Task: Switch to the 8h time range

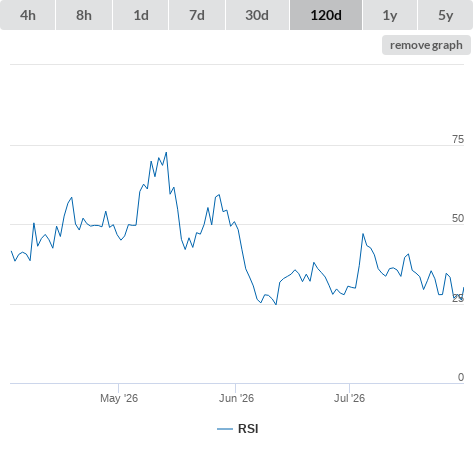Action: coord(84,15)
